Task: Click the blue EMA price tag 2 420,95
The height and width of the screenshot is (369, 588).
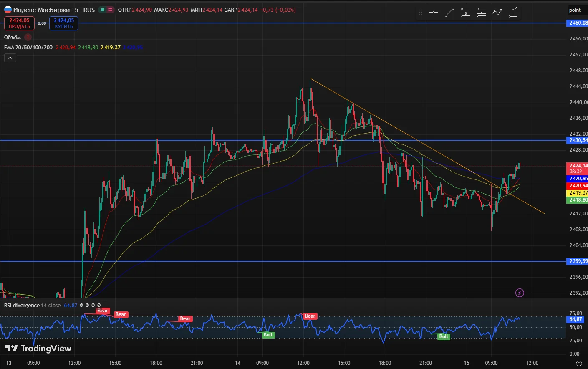Action: [x=578, y=179]
